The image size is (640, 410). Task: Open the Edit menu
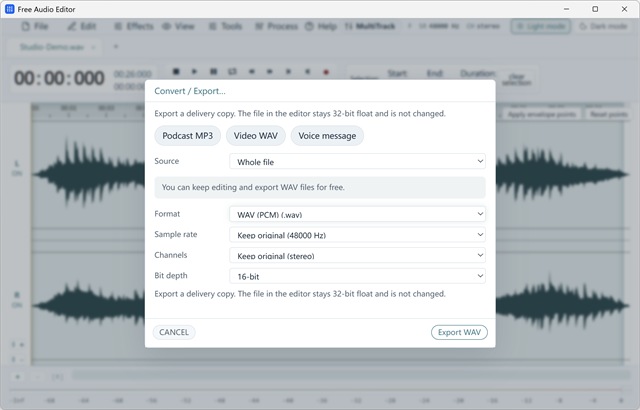click(82, 27)
